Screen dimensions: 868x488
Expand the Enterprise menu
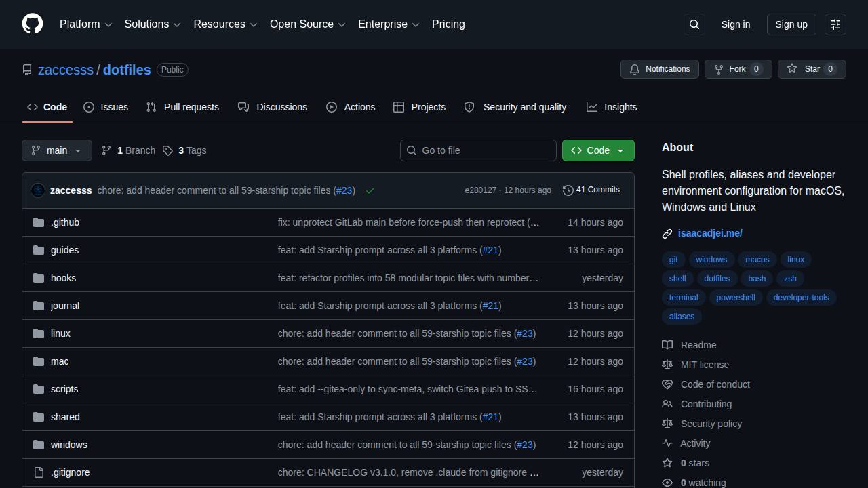tap(389, 24)
